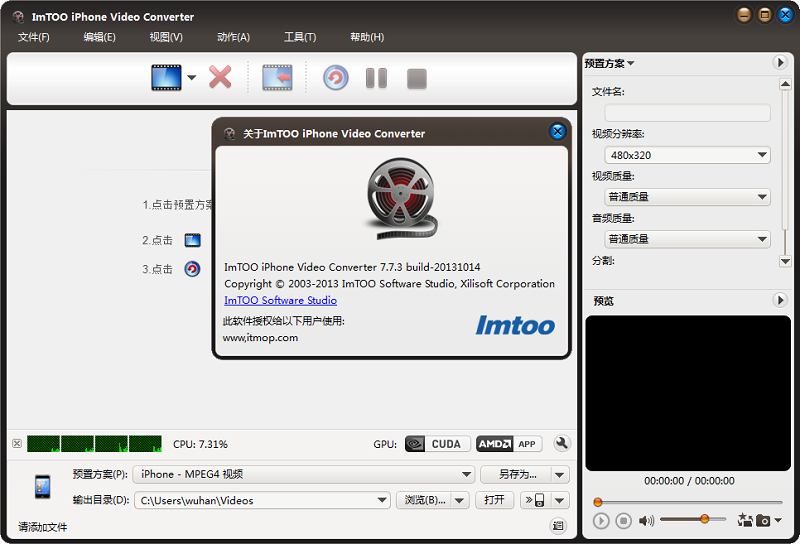This screenshot has width=800, height=544.
Task: Click the add file icon in step 2
Action: pos(192,240)
